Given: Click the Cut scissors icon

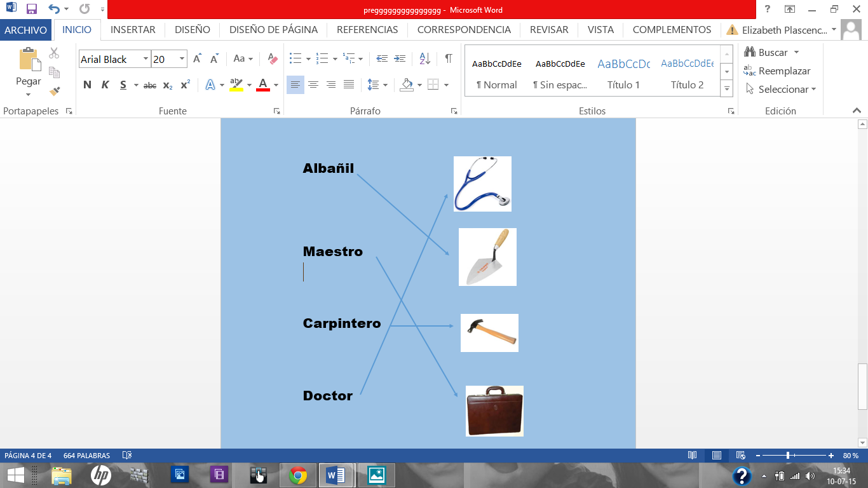Looking at the screenshot, I should pos(55,53).
